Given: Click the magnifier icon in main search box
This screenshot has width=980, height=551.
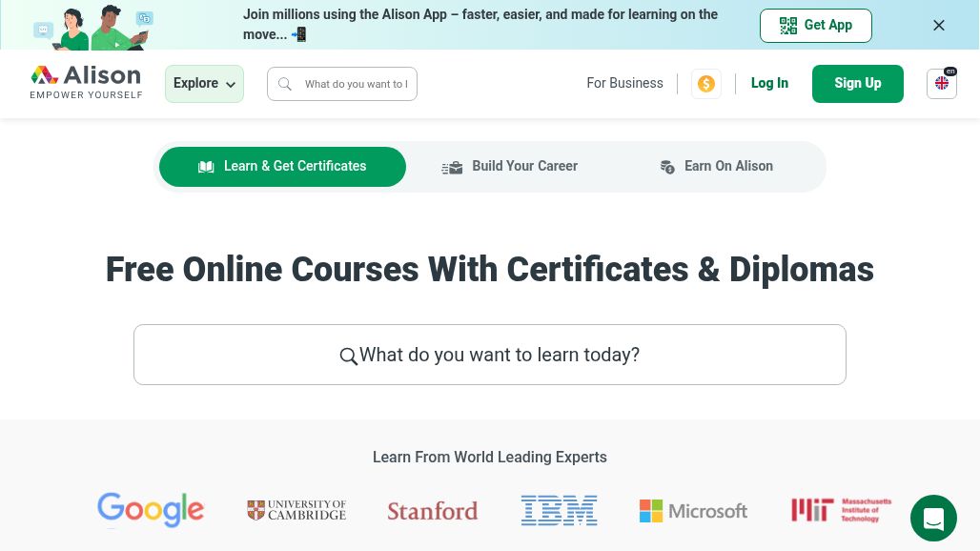Looking at the screenshot, I should point(349,357).
